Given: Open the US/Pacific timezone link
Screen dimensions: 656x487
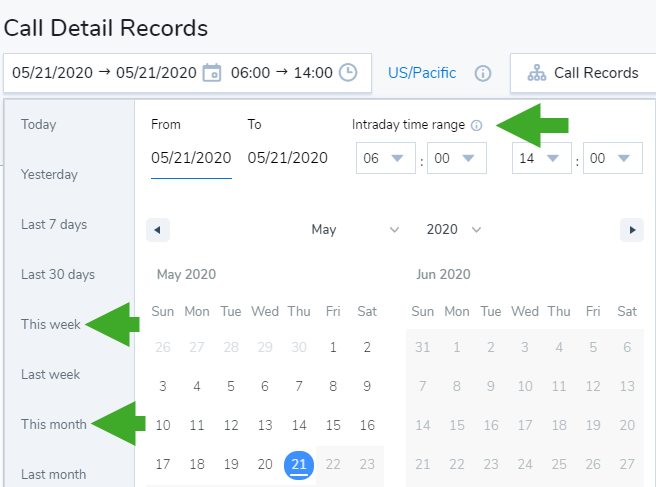Looking at the screenshot, I should pos(422,73).
